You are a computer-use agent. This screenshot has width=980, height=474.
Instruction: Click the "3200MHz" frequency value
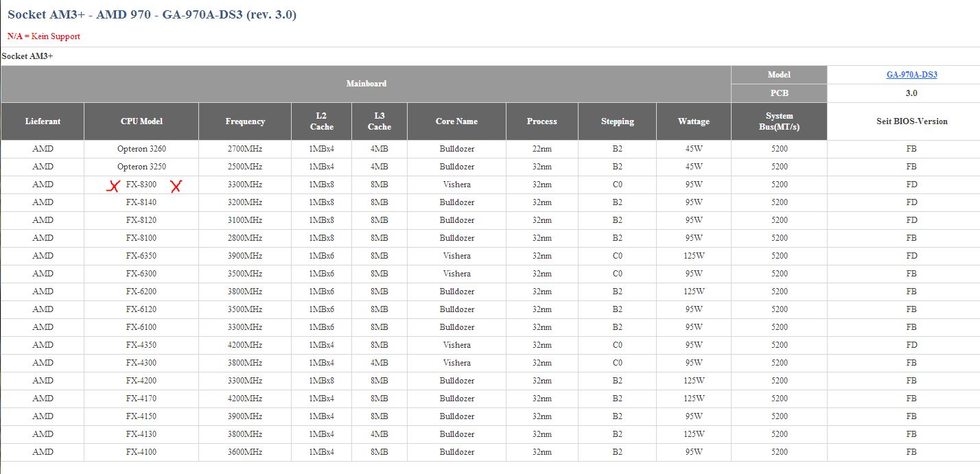245,202
